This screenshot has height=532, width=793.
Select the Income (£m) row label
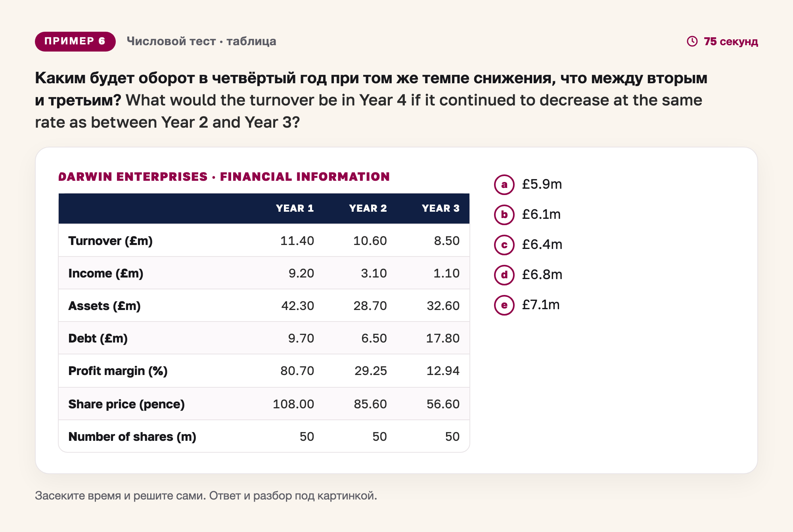coord(106,273)
